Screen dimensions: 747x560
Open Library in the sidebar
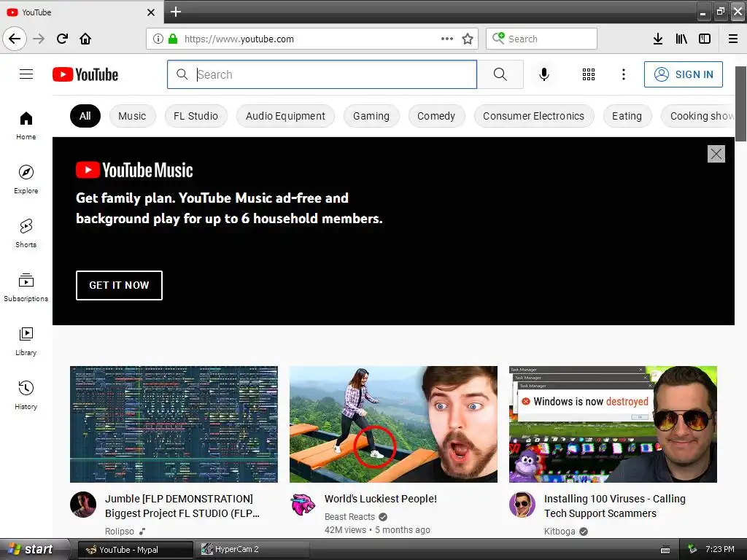[26, 341]
